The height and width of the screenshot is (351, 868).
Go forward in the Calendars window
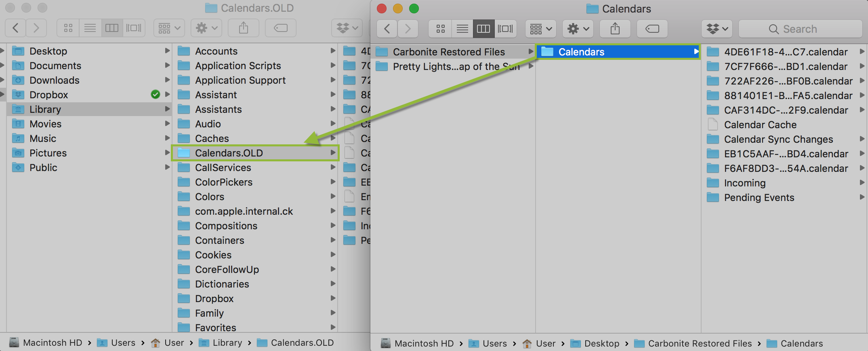point(408,29)
